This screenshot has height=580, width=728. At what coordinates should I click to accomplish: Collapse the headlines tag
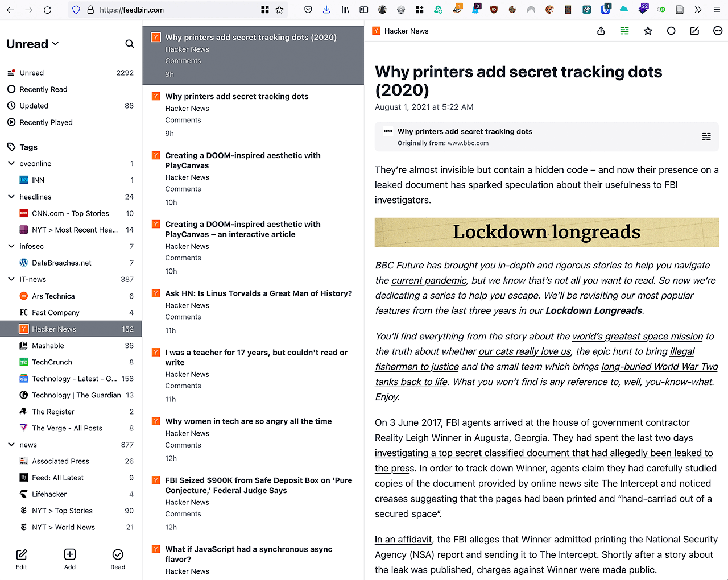pos(11,197)
